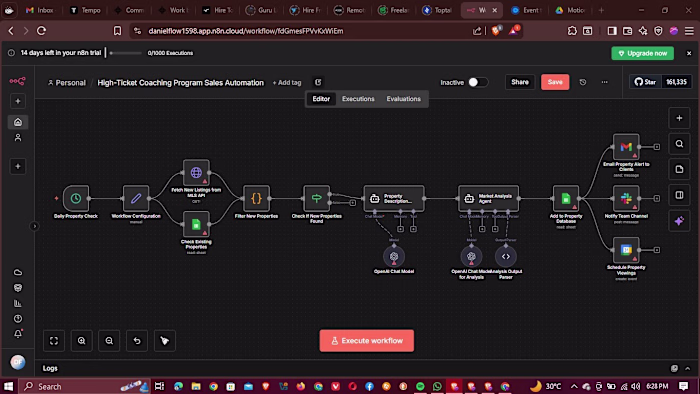Switch to the Toptal browser tab

tap(438, 10)
